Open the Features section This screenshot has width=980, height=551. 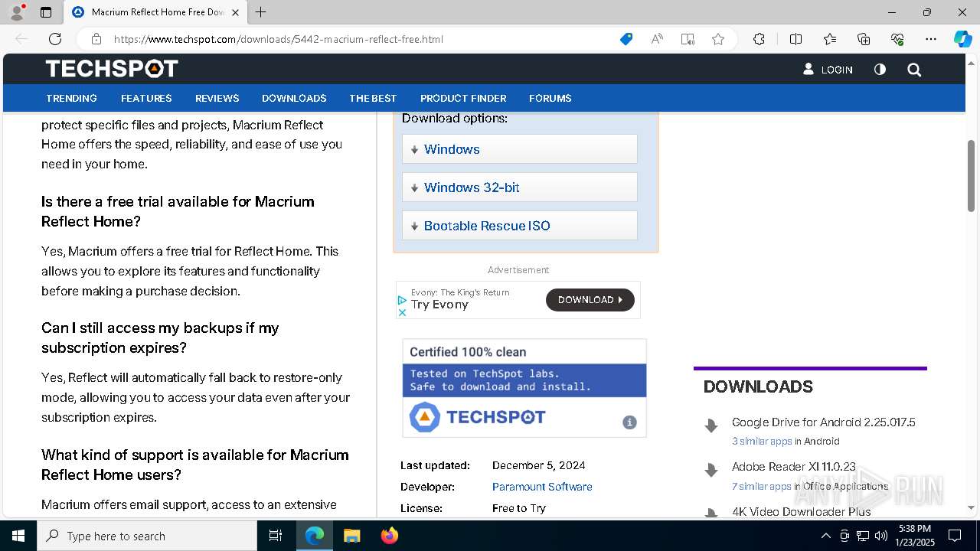pyautogui.click(x=146, y=98)
